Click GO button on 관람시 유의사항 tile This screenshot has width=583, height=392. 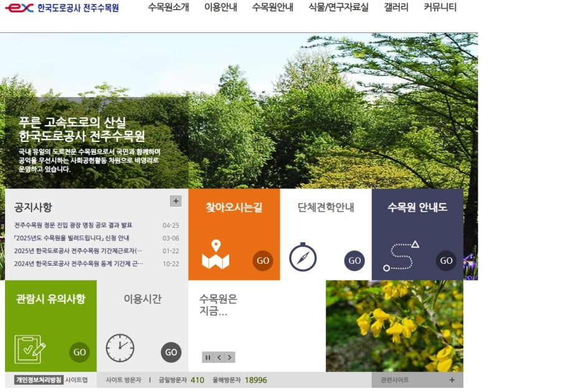coord(80,352)
